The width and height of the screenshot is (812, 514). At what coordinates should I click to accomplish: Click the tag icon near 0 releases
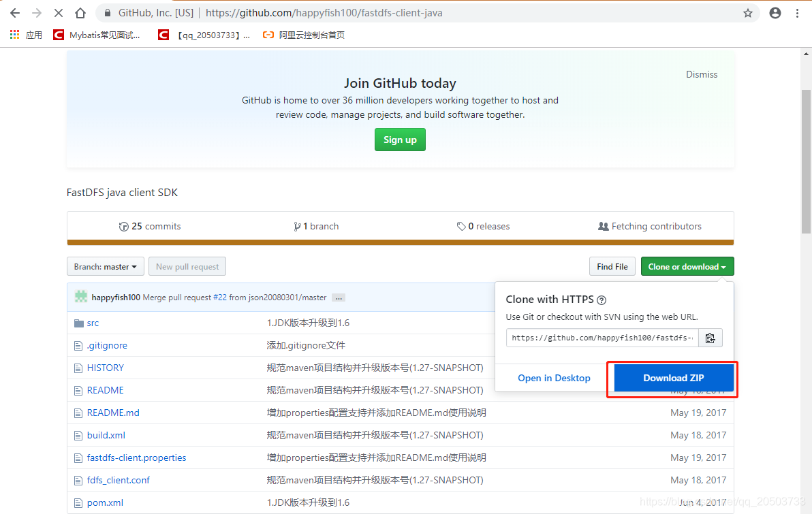click(461, 226)
